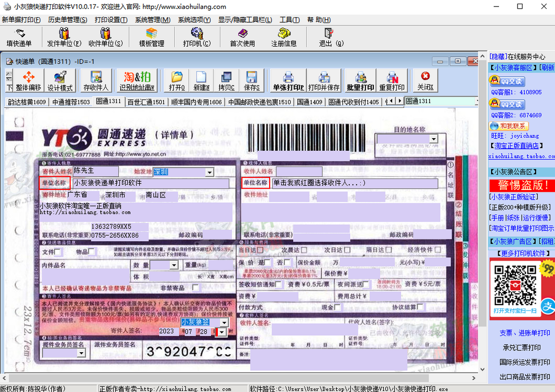Viewport: 555px width, 392px height.
Task: Check the 文件 checkbox
Action: 58,252
